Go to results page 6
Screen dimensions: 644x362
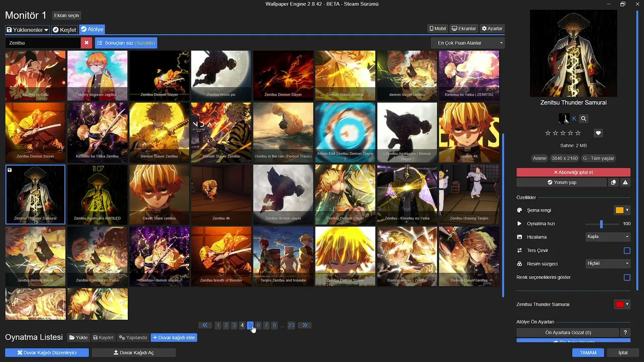click(x=258, y=325)
